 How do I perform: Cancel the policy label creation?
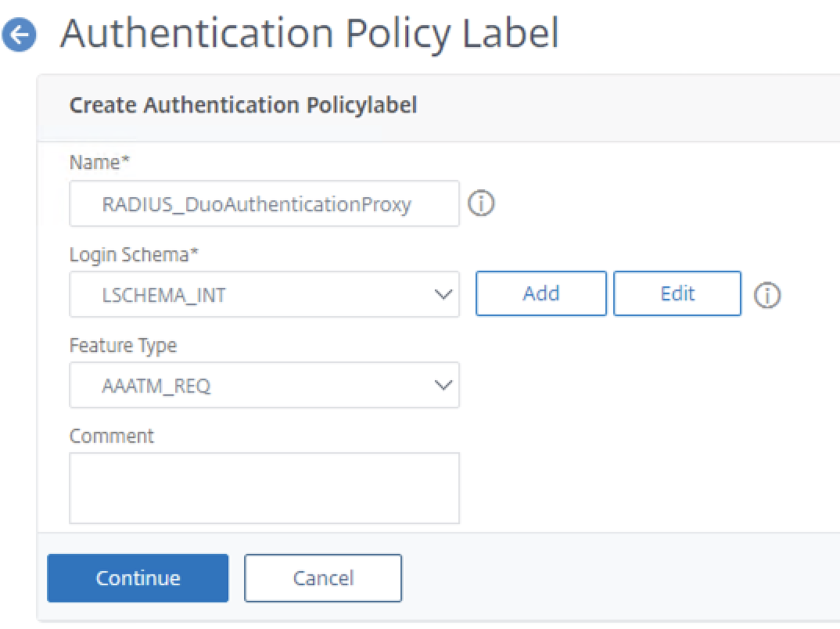pyautogui.click(x=323, y=577)
